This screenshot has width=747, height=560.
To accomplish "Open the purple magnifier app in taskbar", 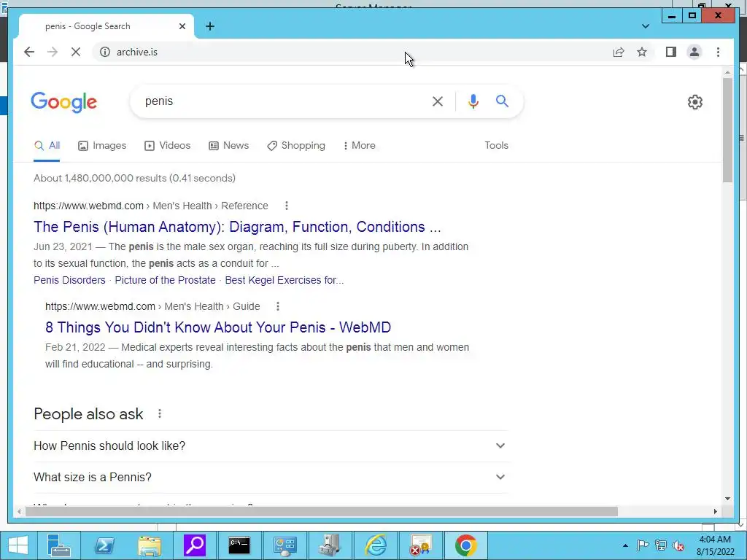I will (194, 545).
